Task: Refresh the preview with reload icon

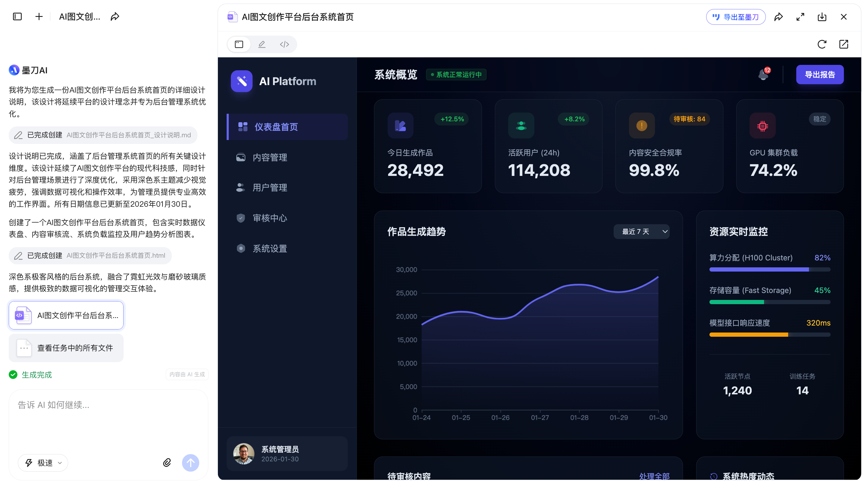Action: pos(822,44)
